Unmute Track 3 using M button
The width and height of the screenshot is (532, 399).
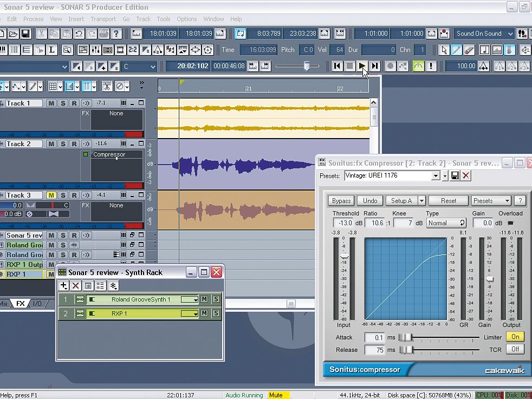pos(51,195)
